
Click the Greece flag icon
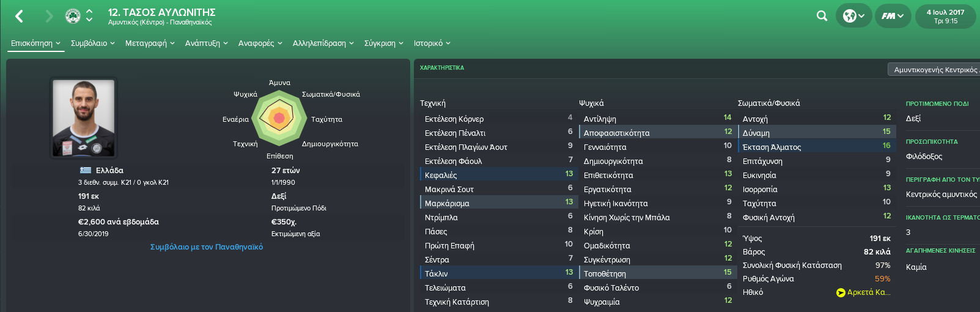coord(86,170)
